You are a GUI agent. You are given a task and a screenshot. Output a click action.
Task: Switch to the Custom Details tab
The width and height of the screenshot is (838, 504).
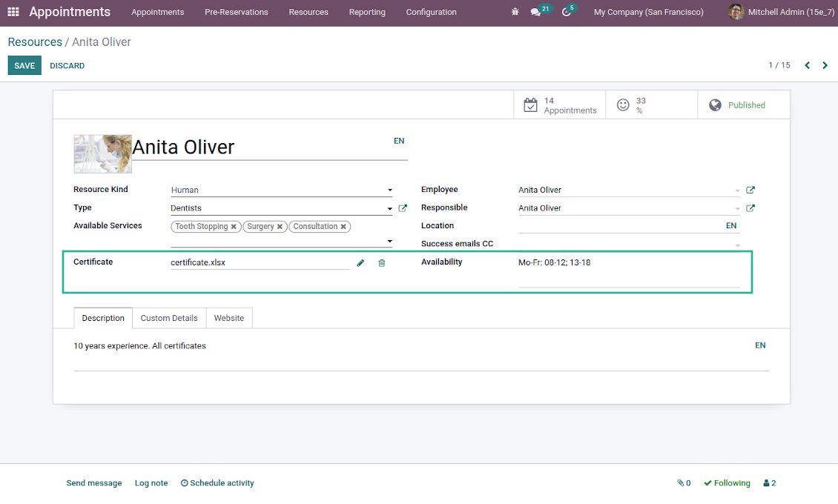click(169, 318)
